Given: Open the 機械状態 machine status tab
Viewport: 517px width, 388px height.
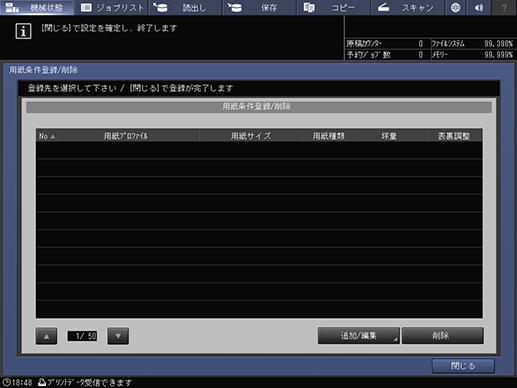Looking at the screenshot, I should (37, 7).
